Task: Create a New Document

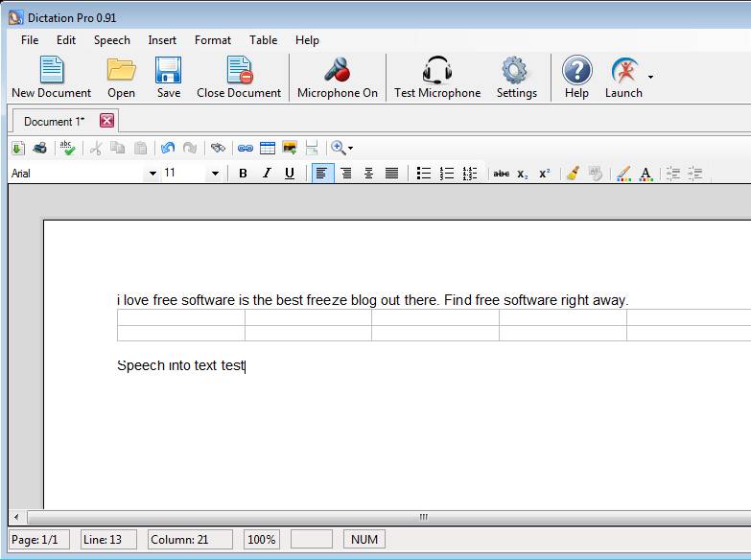Action: coord(51,77)
